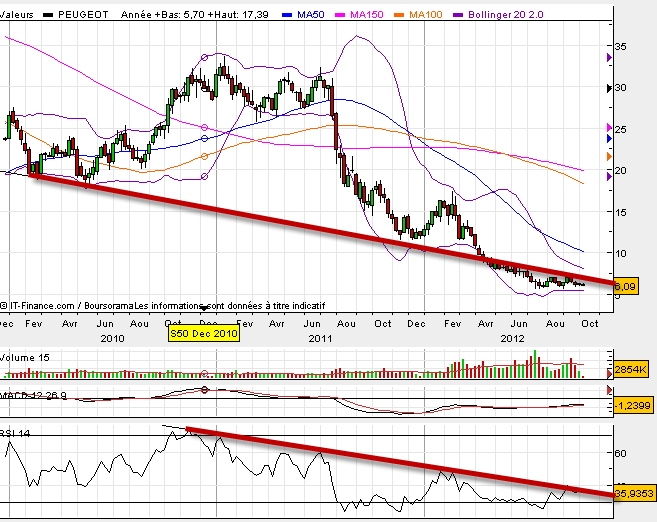Image resolution: width=657 pixels, height=522 pixels.
Task: Click the orange arrow marker on price axis
Action: tap(610, 158)
